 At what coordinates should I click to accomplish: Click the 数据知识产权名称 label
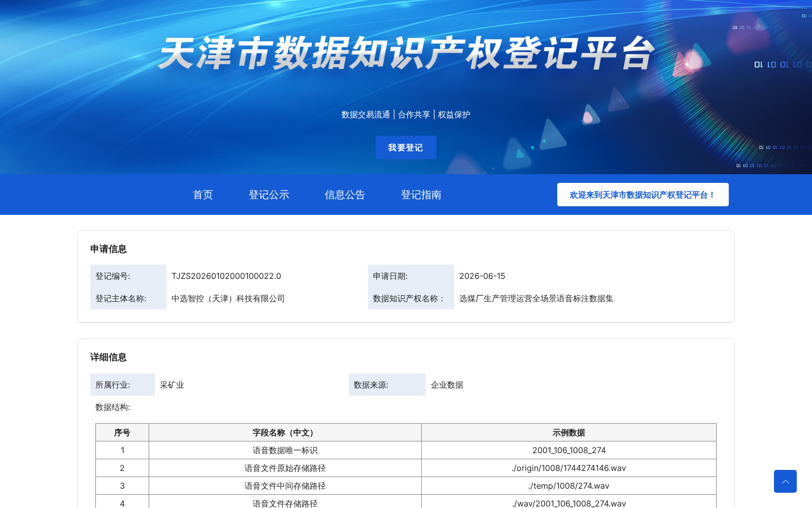tap(409, 298)
